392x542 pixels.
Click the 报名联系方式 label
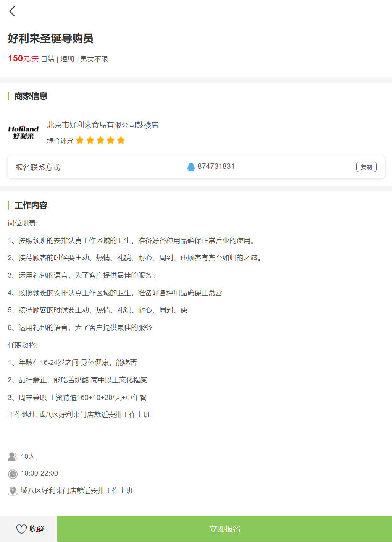38,167
